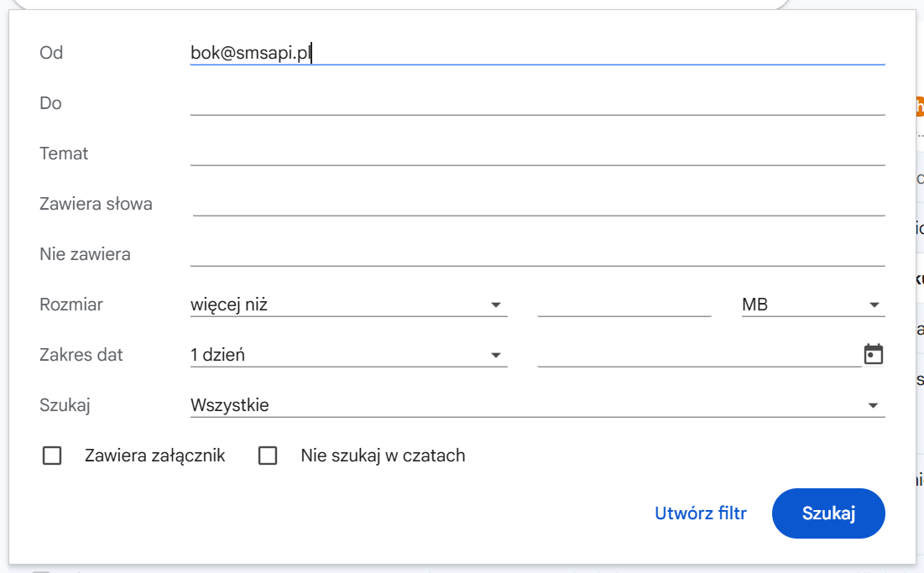Click the Nie zawiera label
The image size is (924, 573).
pos(85,254)
